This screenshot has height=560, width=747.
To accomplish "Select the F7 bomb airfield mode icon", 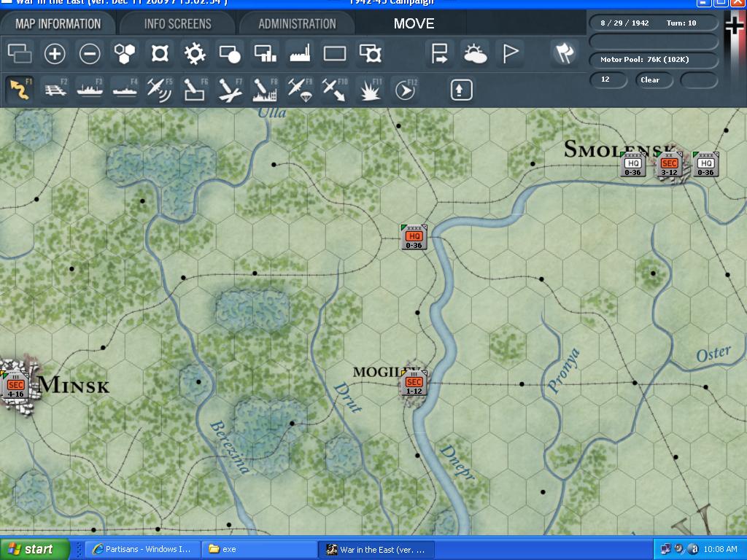I will (230, 90).
